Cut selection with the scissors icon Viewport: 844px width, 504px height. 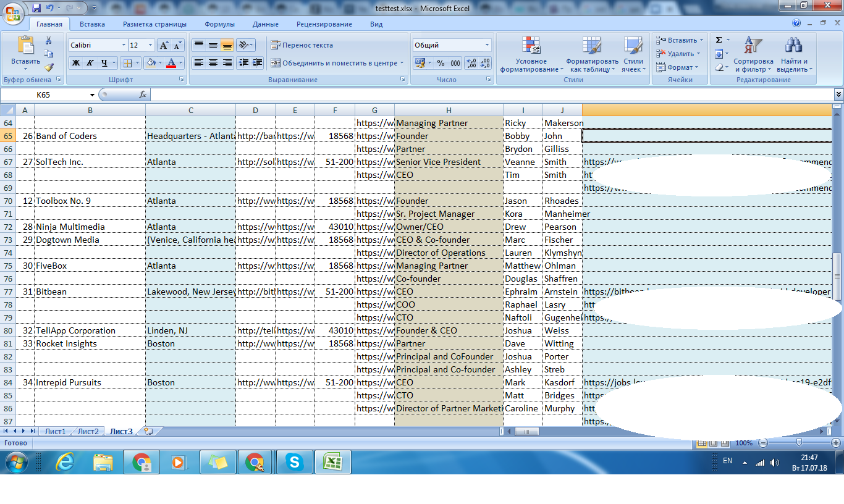pyautogui.click(x=48, y=41)
